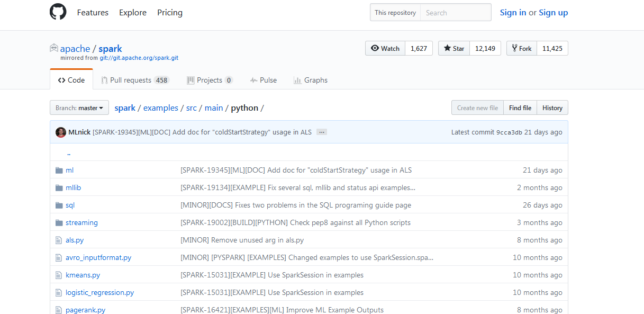The width and height of the screenshot is (644, 314).
Task: Go to src in breadcrumb path
Action: tap(192, 107)
